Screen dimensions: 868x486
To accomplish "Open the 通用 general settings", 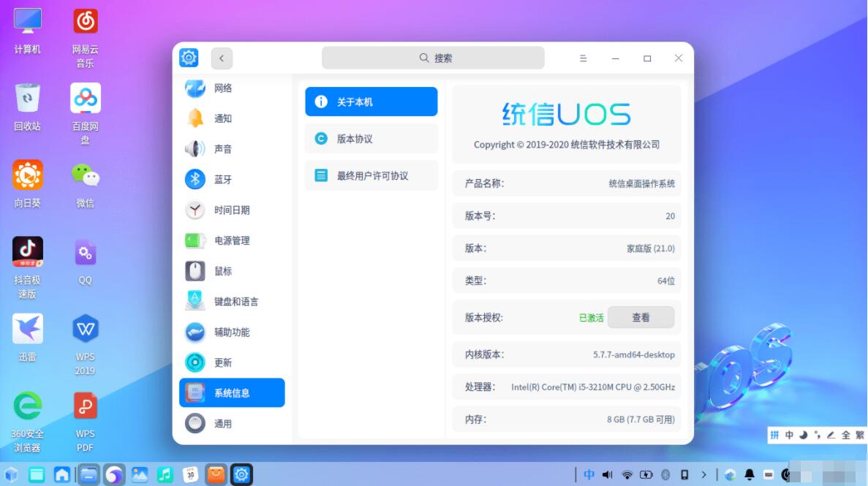I will [x=232, y=423].
